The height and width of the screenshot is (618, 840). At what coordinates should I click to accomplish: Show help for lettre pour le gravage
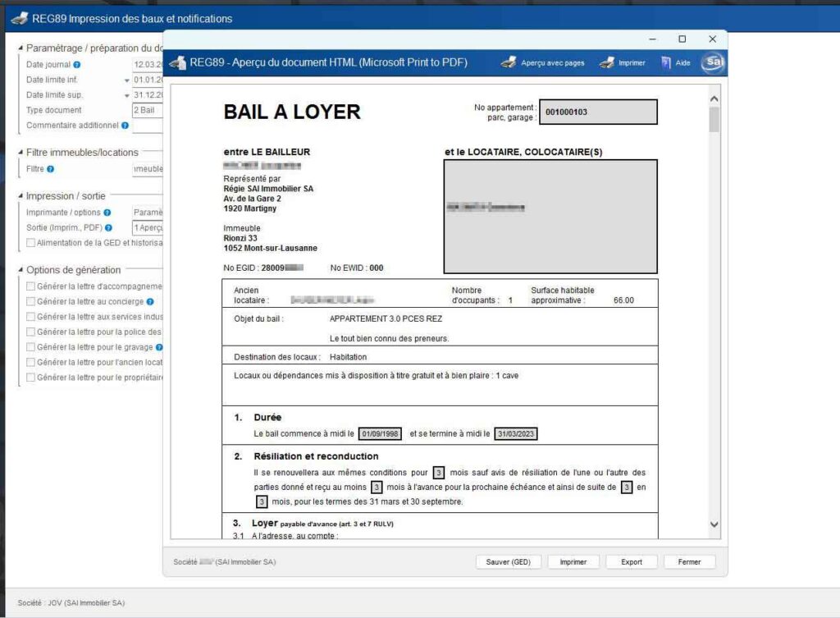pyautogui.click(x=159, y=347)
